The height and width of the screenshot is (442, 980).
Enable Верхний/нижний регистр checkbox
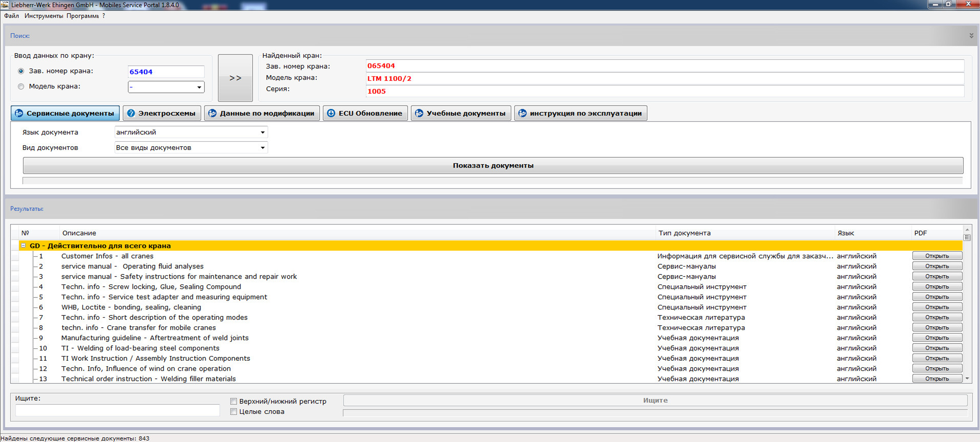point(234,401)
